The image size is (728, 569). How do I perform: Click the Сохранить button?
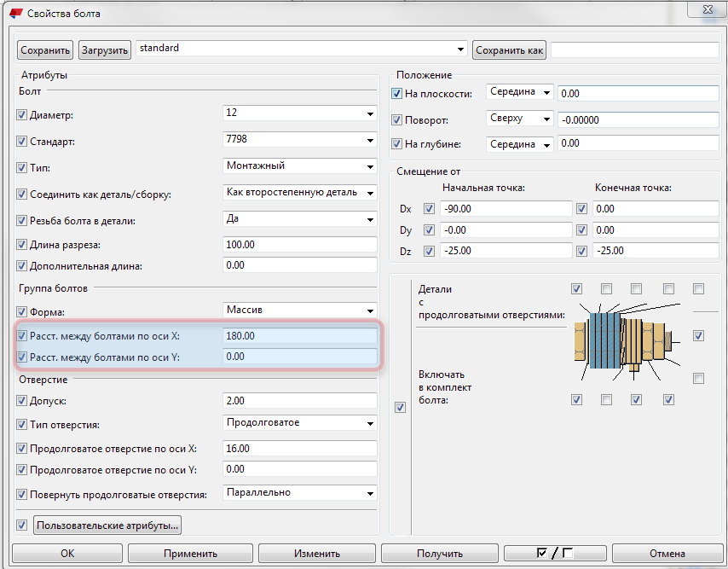click(x=45, y=50)
